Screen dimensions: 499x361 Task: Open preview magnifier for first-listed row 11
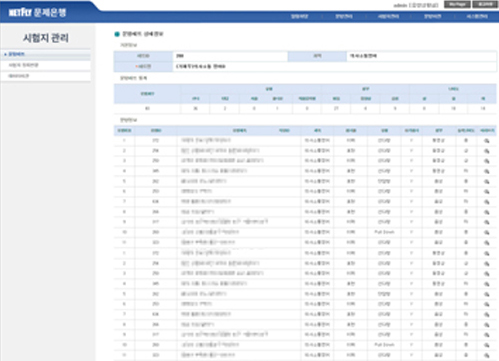coord(487,243)
